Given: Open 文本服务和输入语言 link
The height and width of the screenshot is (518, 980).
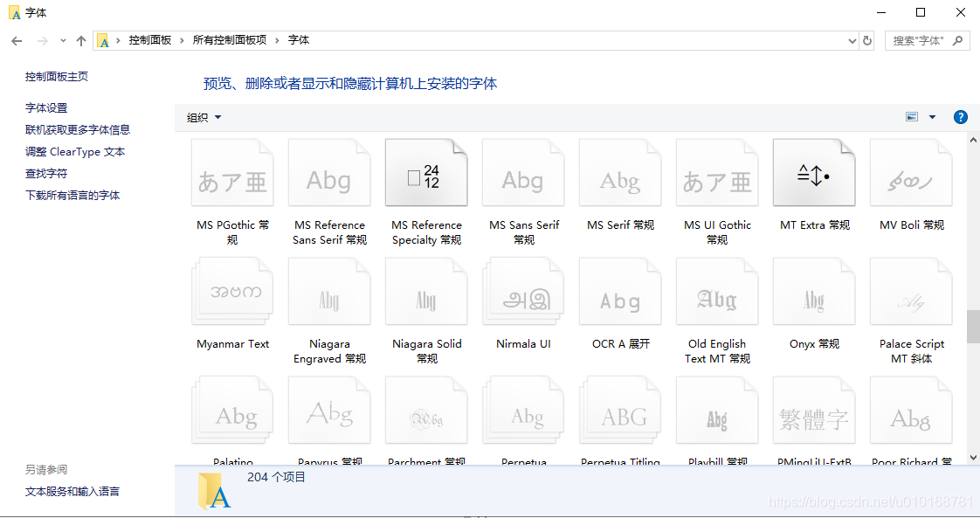Looking at the screenshot, I should click(x=72, y=492).
